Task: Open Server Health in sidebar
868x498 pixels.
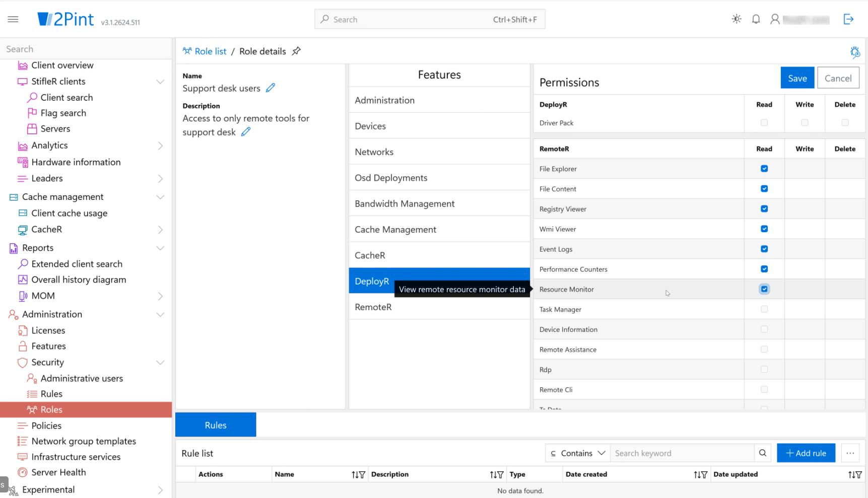Action: click(58, 472)
